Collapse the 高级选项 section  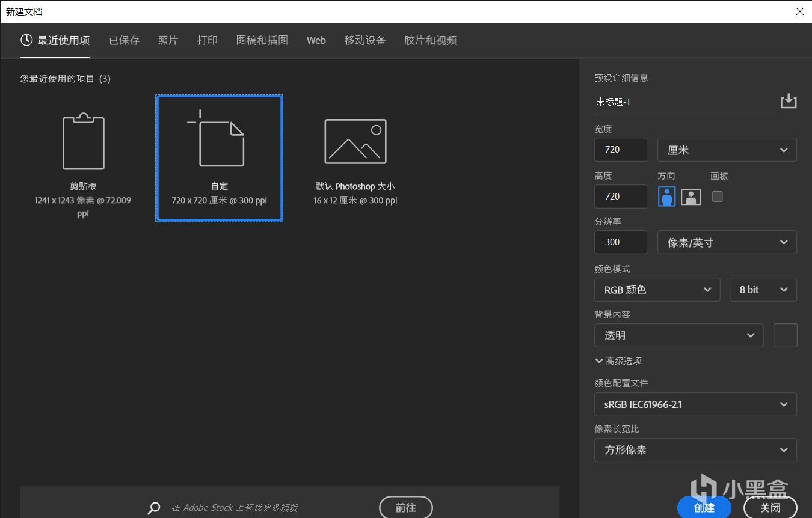tap(618, 361)
